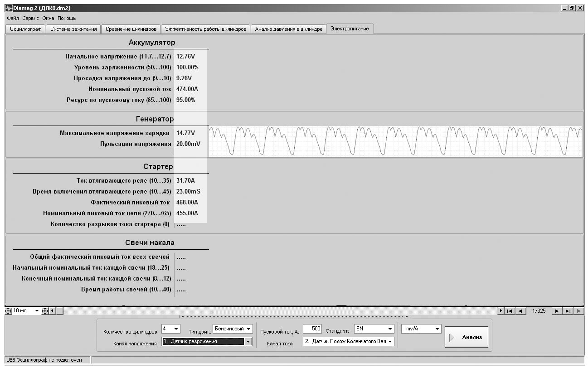Click the 23.00mS relay switch-on time
This screenshot has height=368, width=588.
[x=188, y=192]
